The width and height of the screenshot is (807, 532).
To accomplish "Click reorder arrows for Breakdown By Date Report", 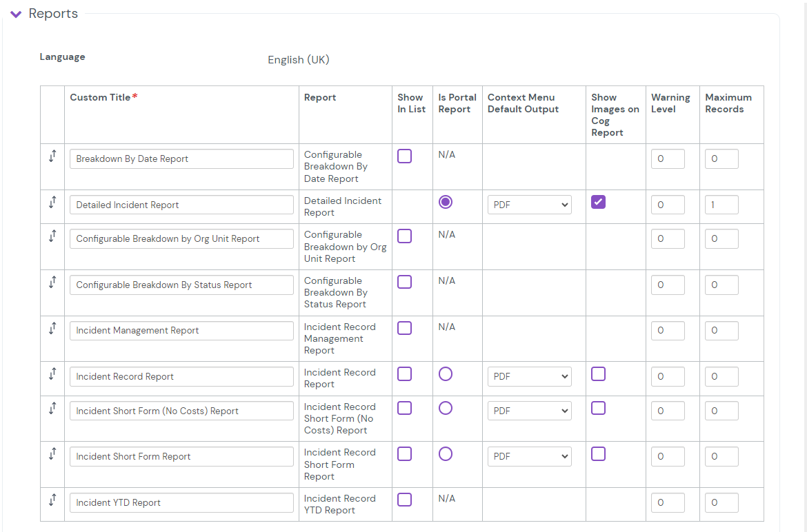I will click(52, 156).
